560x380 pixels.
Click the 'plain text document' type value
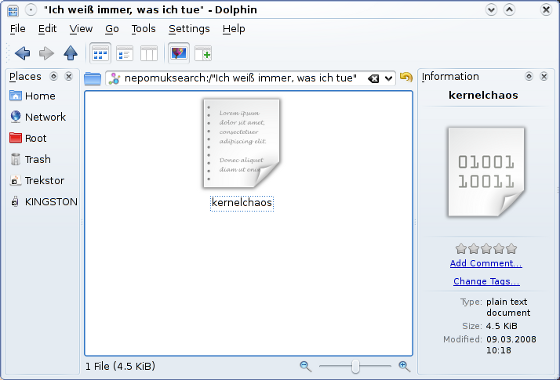click(x=508, y=307)
